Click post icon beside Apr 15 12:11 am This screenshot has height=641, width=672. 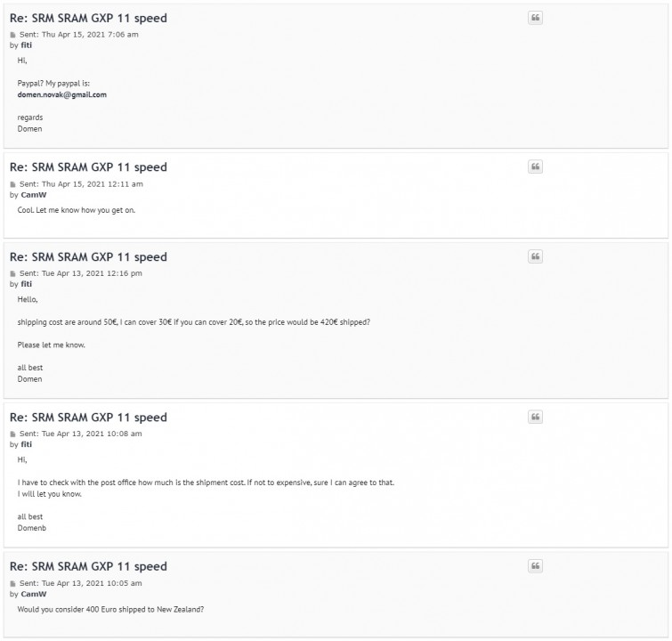tap(12, 185)
